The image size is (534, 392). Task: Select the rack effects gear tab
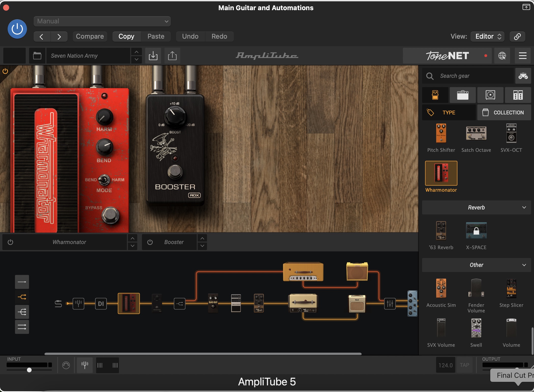tap(518, 95)
